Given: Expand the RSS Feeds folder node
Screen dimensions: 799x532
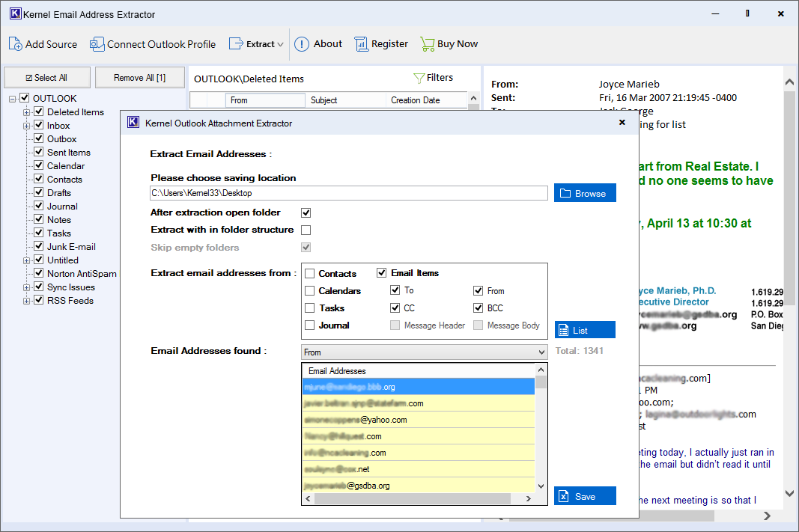Looking at the screenshot, I should pyautogui.click(x=26, y=301).
